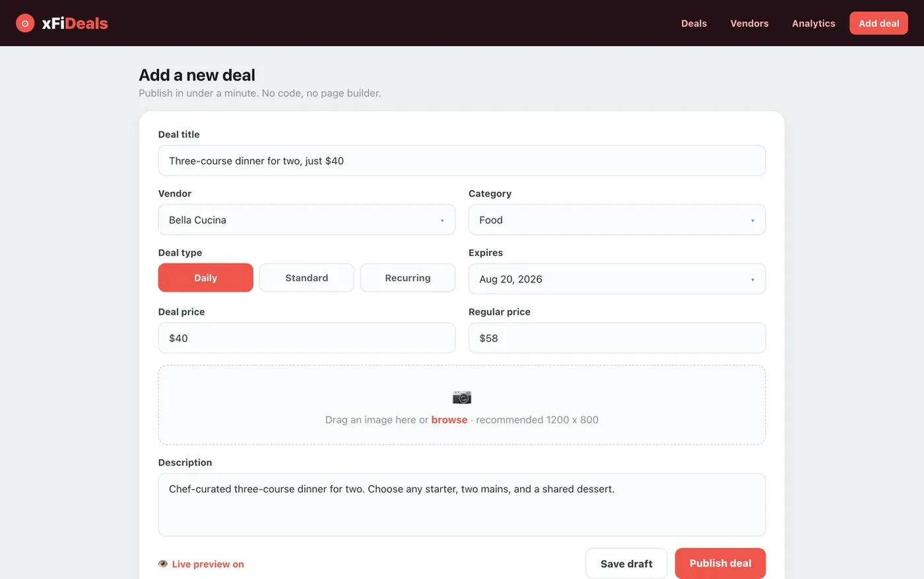Click the 'Deal title' label
Viewport: 924px width, 579px height.
[x=179, y=134]
